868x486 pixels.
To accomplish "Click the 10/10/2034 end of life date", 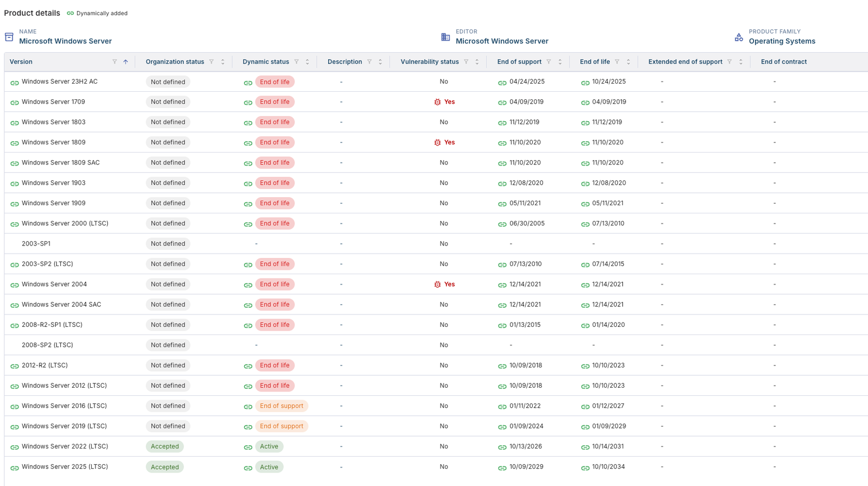I will pos(609,467).
